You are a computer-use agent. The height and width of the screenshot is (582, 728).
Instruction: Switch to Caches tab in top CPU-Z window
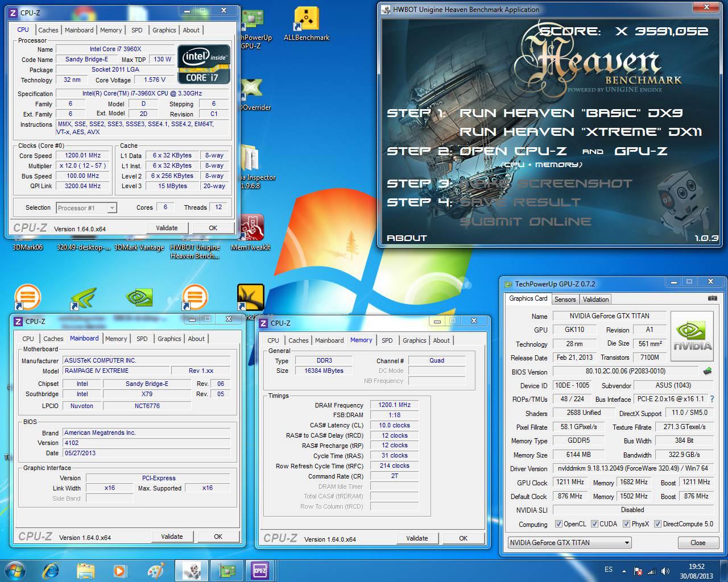tap(48, 30)
